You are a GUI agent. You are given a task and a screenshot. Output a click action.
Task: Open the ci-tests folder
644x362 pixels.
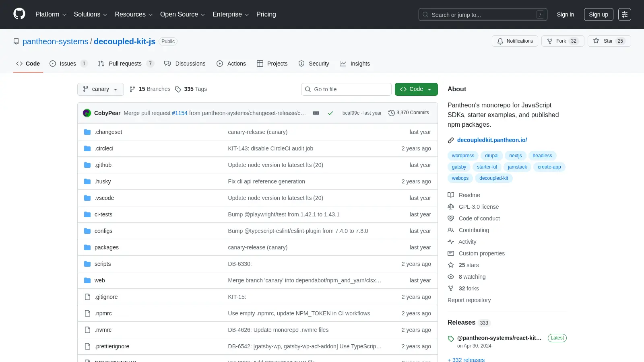coord(103,214)
